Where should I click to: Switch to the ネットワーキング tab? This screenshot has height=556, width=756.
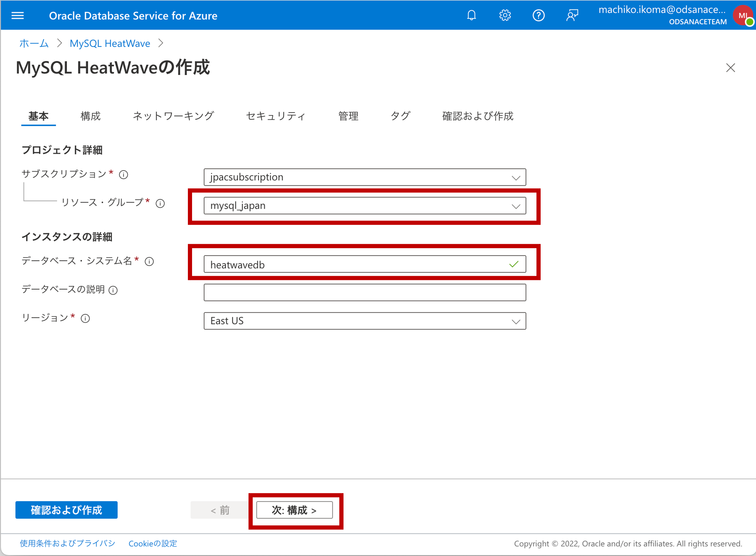[173, 116]
